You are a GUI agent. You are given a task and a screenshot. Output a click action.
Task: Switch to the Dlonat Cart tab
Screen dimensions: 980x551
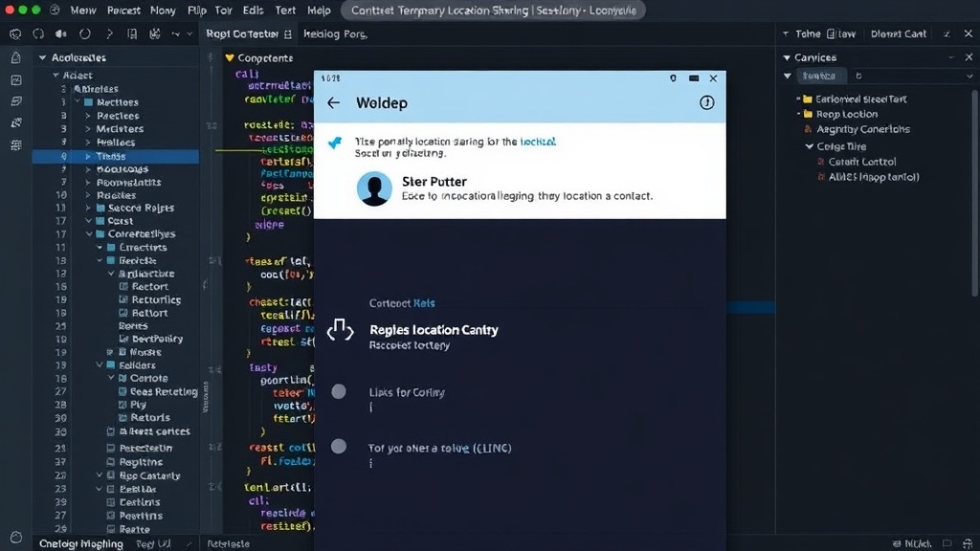pos(898,34)
